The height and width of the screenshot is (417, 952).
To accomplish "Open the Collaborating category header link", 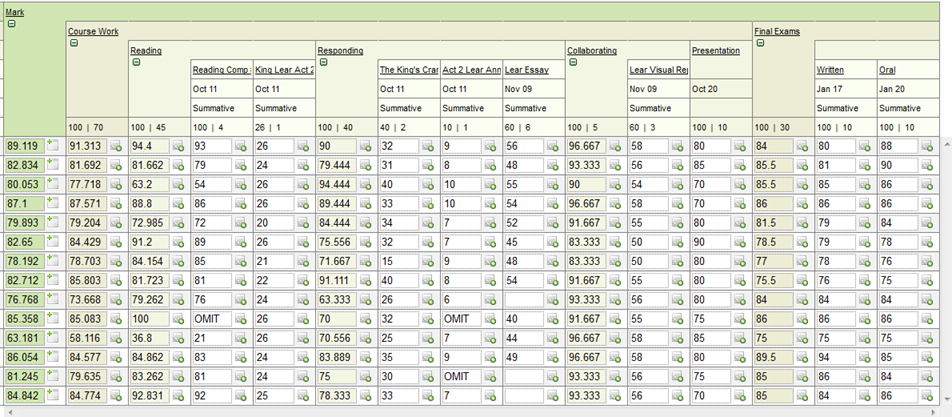I will [x=591, y=50].
